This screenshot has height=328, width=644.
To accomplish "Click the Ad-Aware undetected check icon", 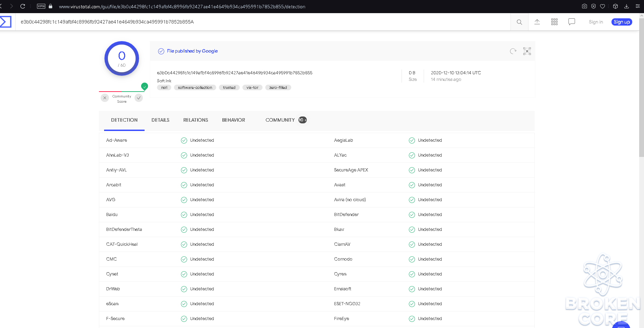I will pyautogui.click(x=184, y=140).
